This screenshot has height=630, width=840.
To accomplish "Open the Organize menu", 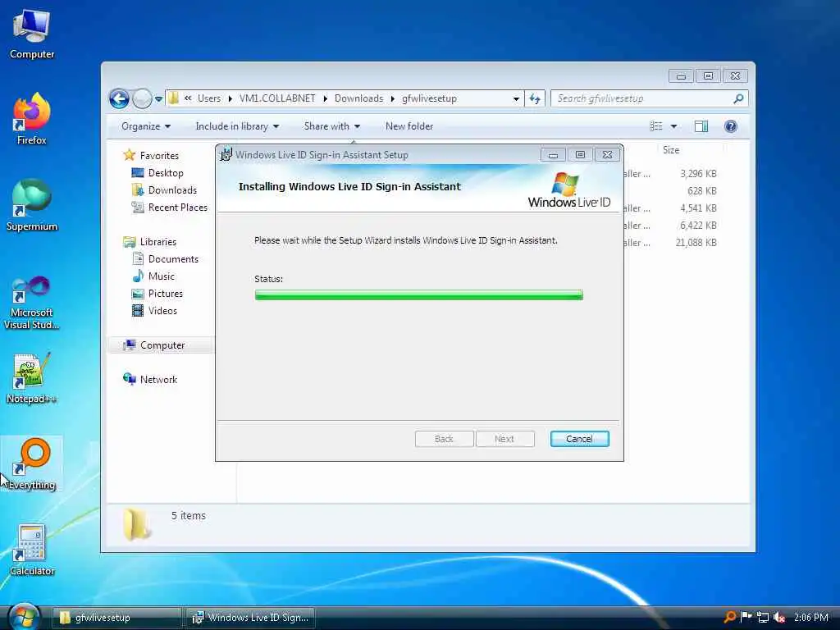I will click(x=146, y=126).
